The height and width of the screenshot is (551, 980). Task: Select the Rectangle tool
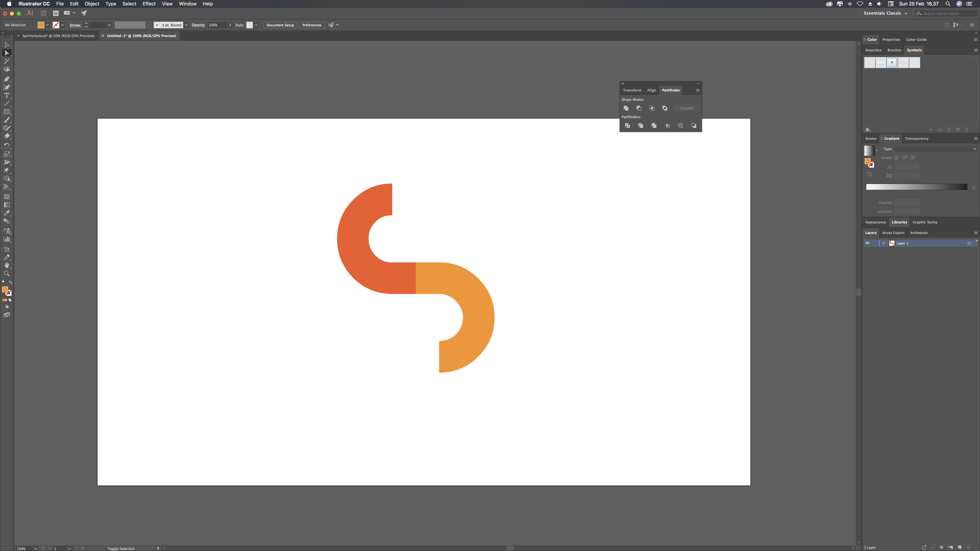[x=6, y=112]
